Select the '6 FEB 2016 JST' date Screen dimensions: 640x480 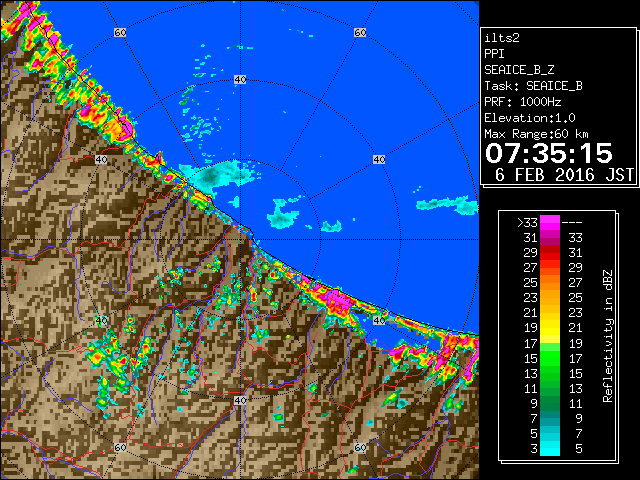coord(564,175)
